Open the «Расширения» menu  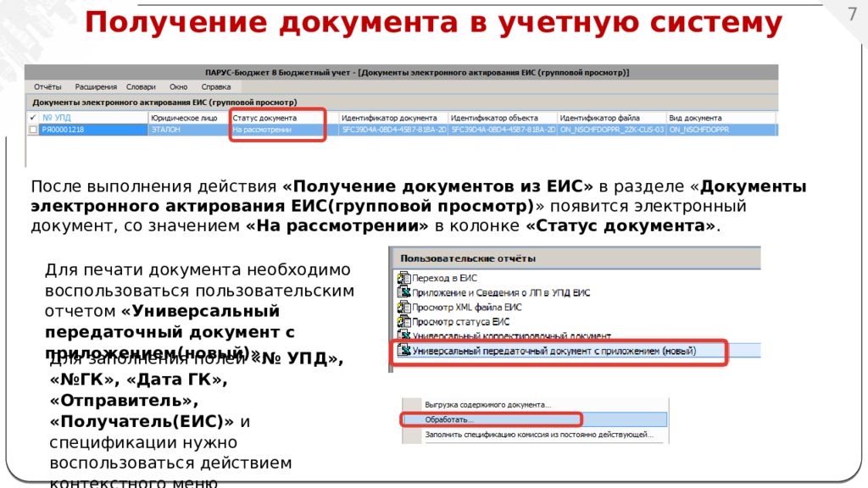(x=95, y=87)
